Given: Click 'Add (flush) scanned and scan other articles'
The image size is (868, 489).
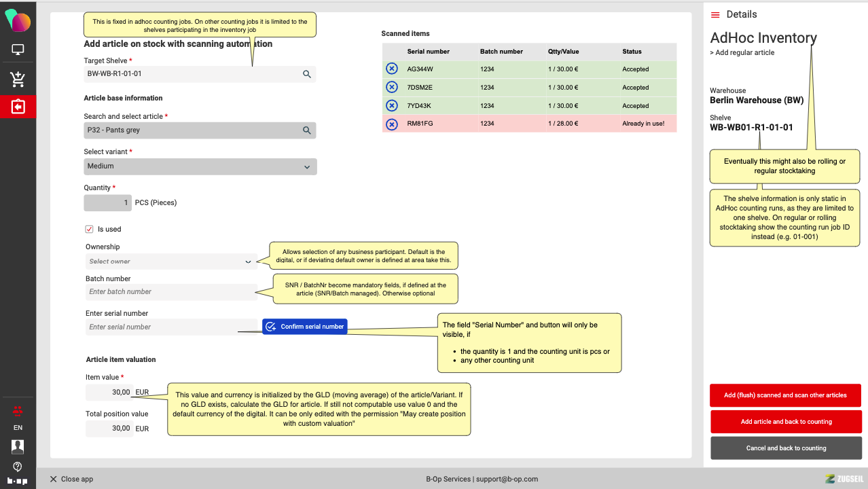Looking at the screenshot, I should point(786,395).
